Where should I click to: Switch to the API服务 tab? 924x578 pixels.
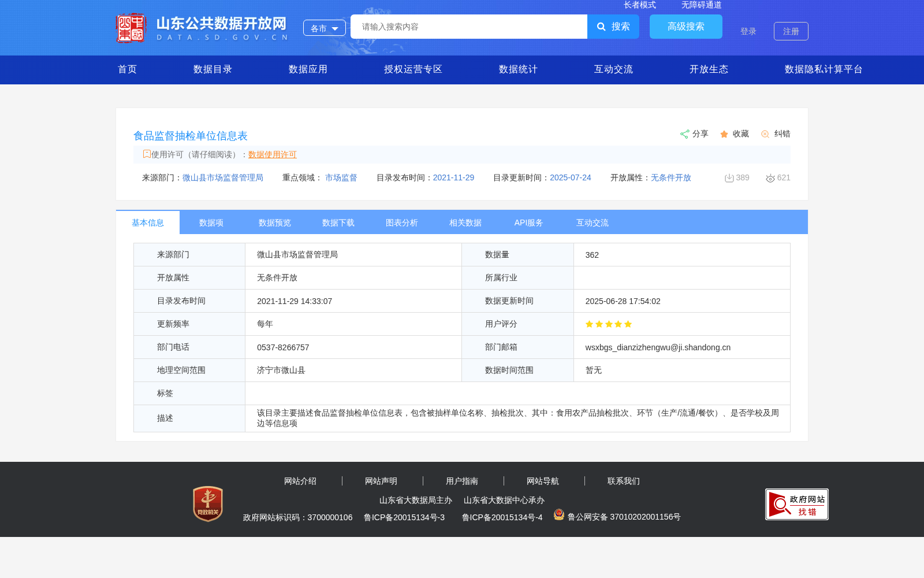point(529,223)
